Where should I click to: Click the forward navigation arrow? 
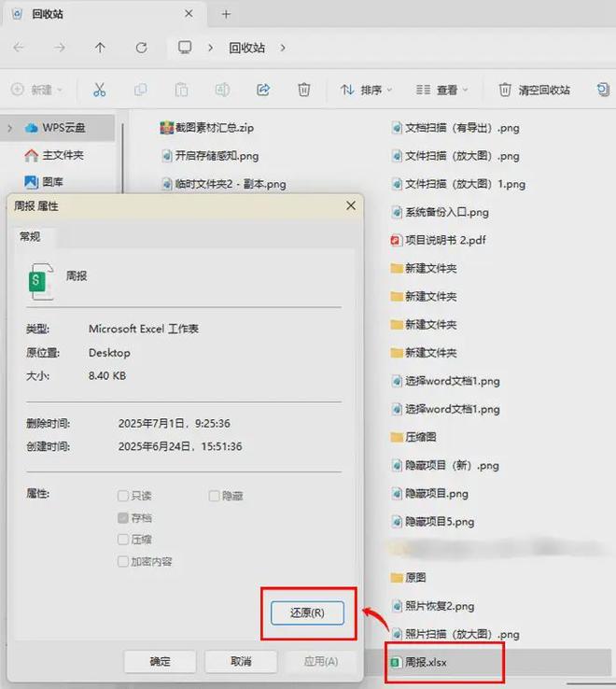coord(60,47)
